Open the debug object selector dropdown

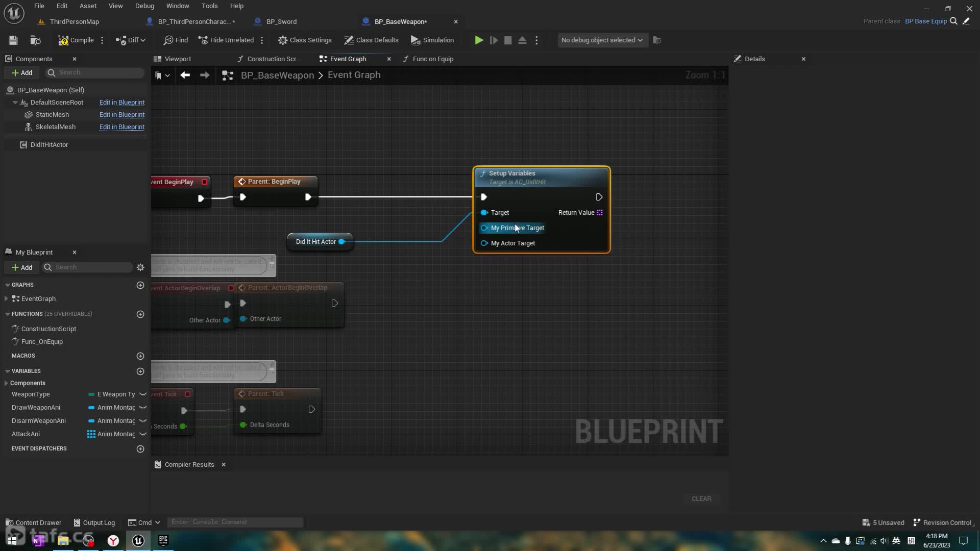tap(602, 40)
